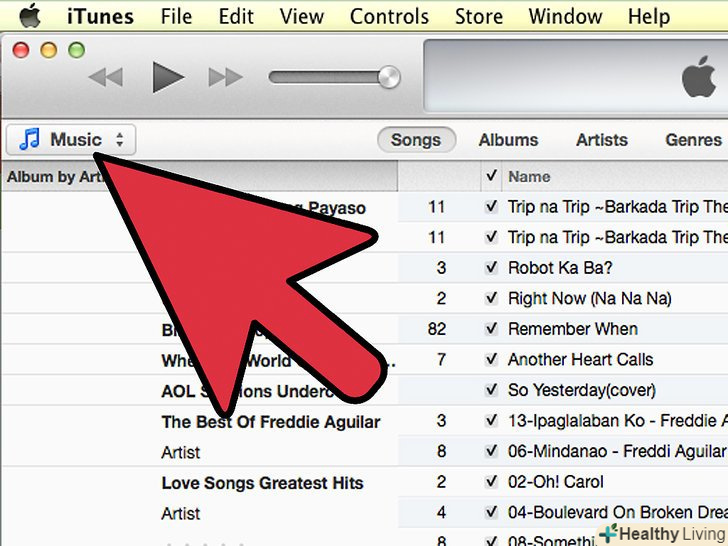Image resolution: width=728 pixels, height=546 pixels.
Task: Toggle the Another Heart Calls checkbox
Action: (x=491, y=359)
